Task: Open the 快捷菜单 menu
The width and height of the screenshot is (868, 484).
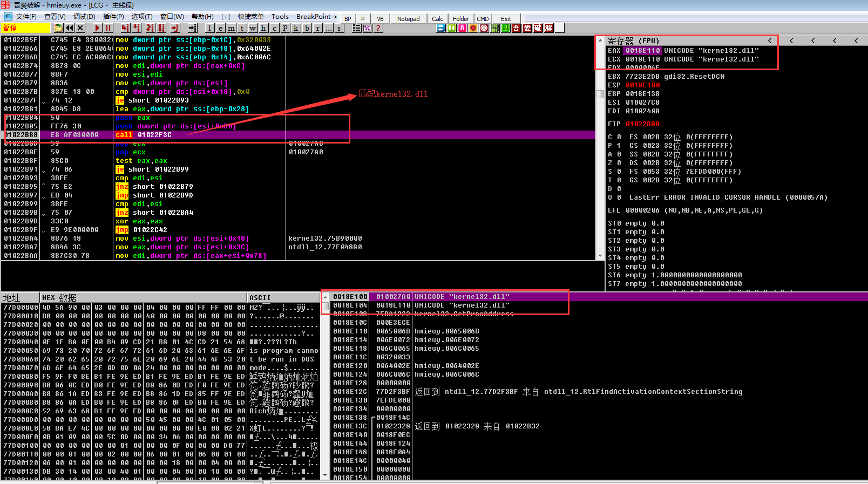Action: click(250, 17)
